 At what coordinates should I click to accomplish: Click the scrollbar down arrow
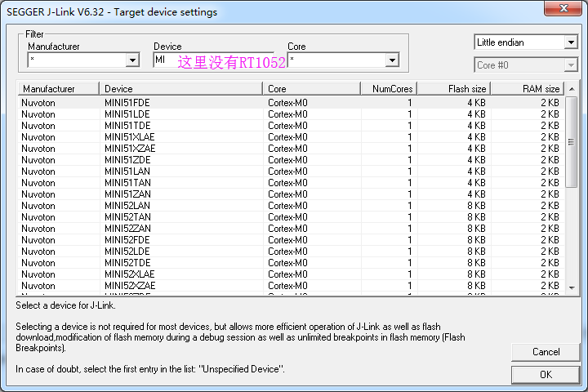point(572,288)
